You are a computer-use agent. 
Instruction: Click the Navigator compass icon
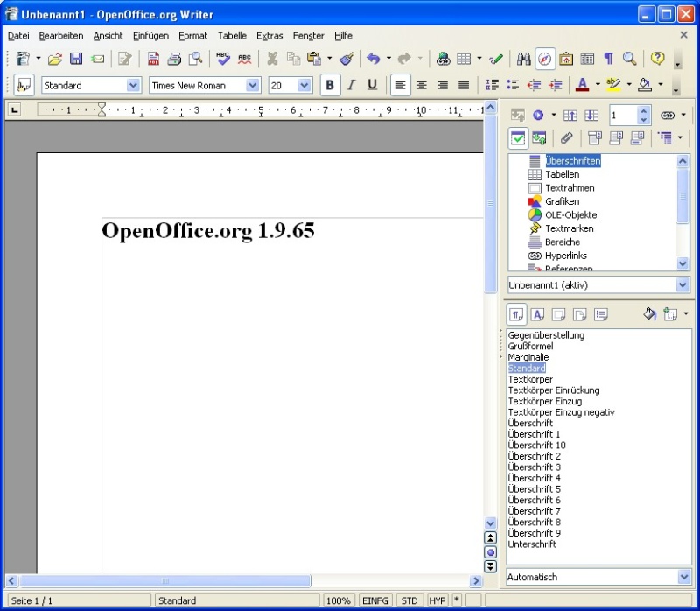pos(545,59)
